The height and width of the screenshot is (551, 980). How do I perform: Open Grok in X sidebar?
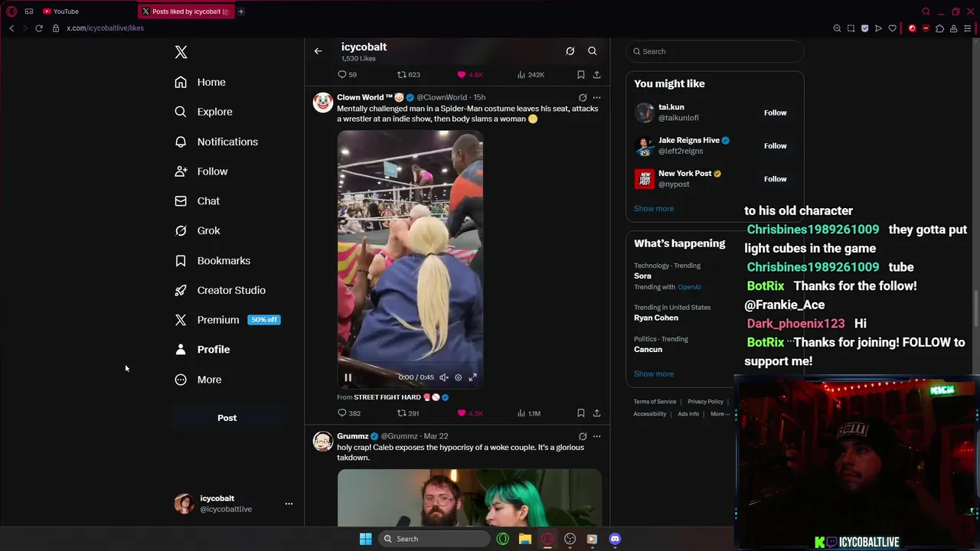198,230
